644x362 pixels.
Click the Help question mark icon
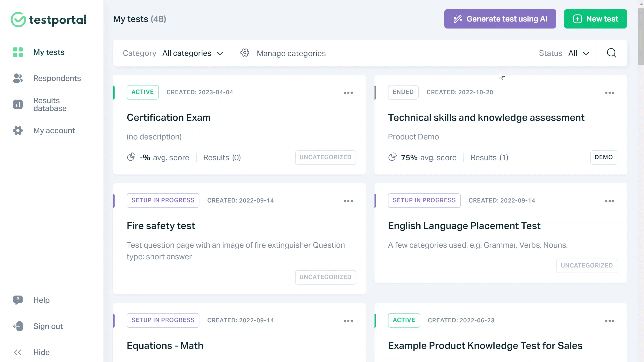pyautogui.click(x=18, y=300)
